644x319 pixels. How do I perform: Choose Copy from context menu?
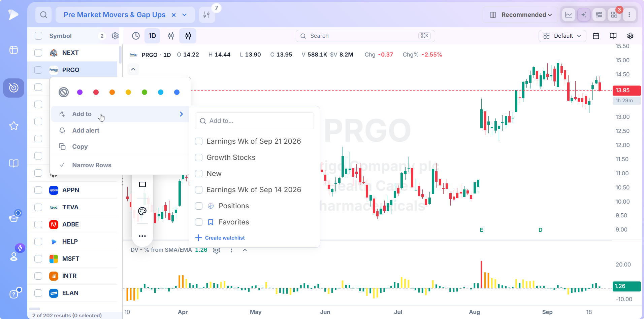120,147
